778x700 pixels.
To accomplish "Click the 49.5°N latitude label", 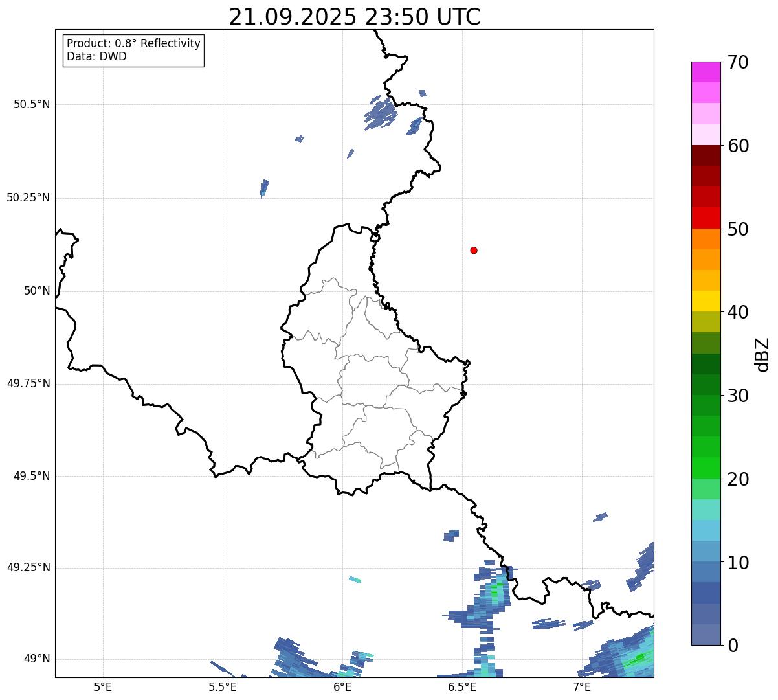I will [x=32, y=476].
